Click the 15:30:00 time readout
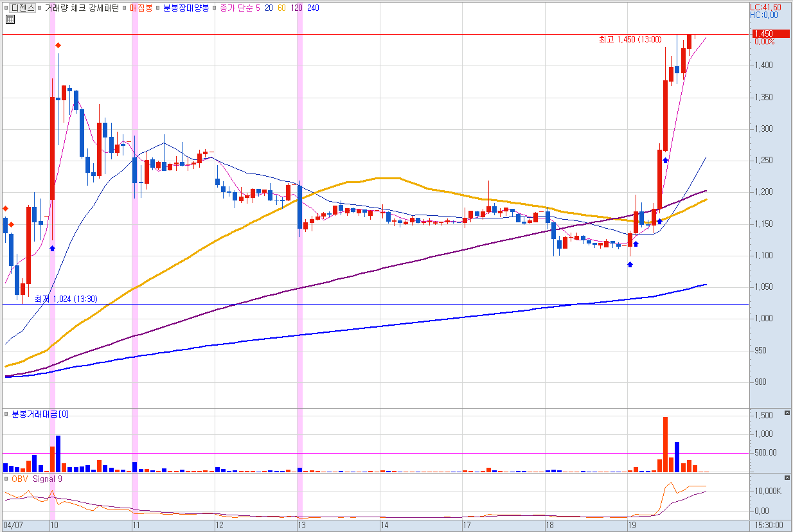The height and width of the screenshot is (532, 793). pos(769,525)
